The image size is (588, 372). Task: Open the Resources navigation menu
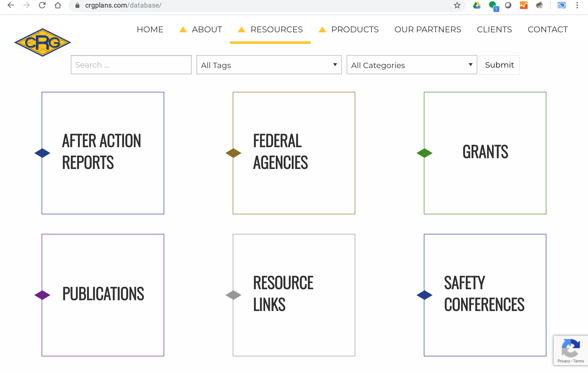tap(276, 30)
